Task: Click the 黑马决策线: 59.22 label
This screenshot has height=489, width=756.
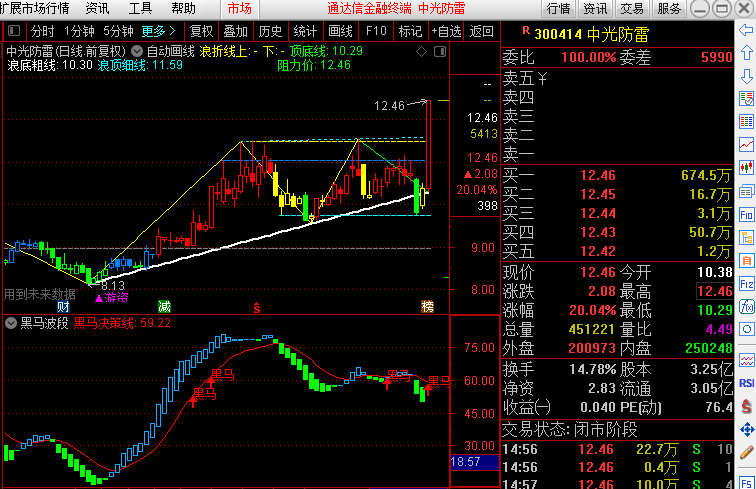Action: pyautogui.click(x=122, y=323)
